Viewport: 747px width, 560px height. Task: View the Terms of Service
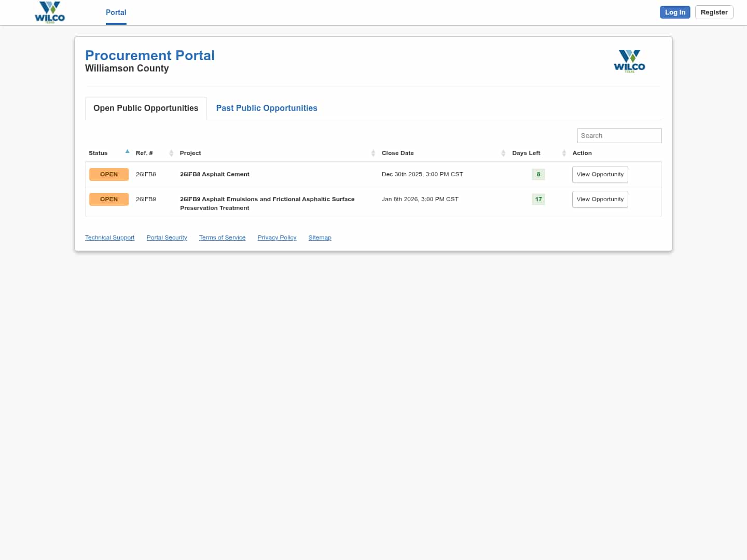(222, 237)
